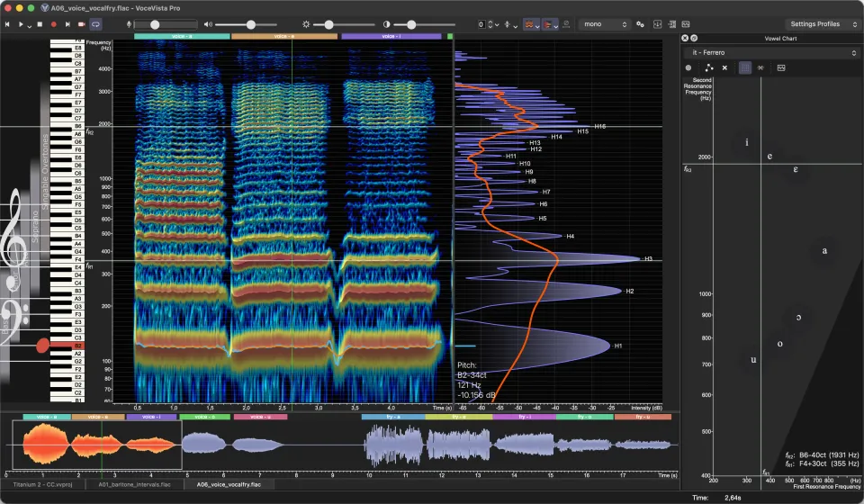Close the Vowel Chart panel
The image size is (864, 504).
pos(685,38)
